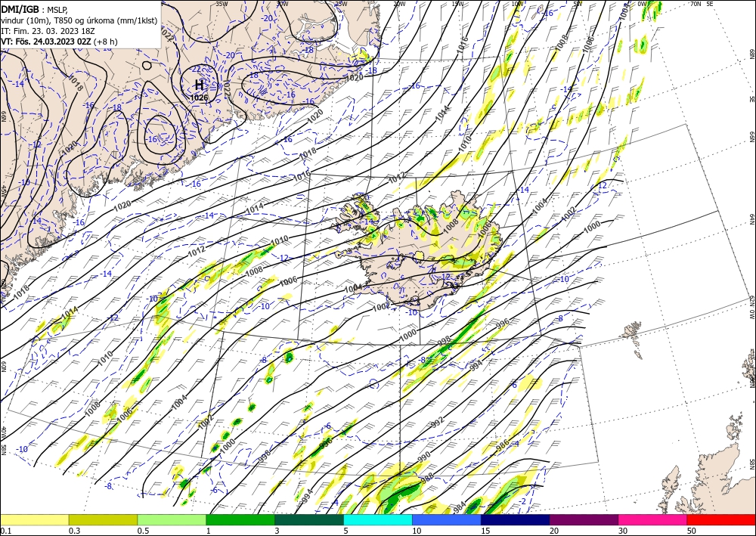This screenshot has width=756, height=536.
Task: Click the 'vindur (10m), T850 og úrkoma' line
Action: (79, 20)
